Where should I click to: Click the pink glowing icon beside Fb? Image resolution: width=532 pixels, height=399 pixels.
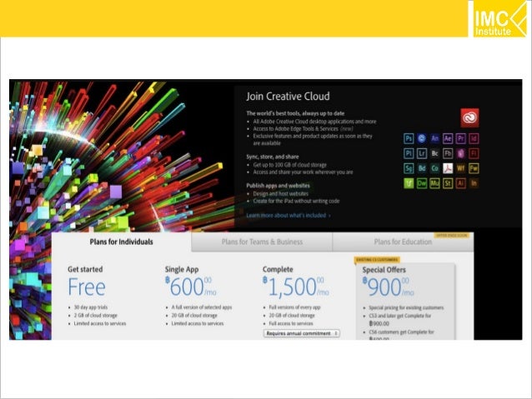[460, 153]
